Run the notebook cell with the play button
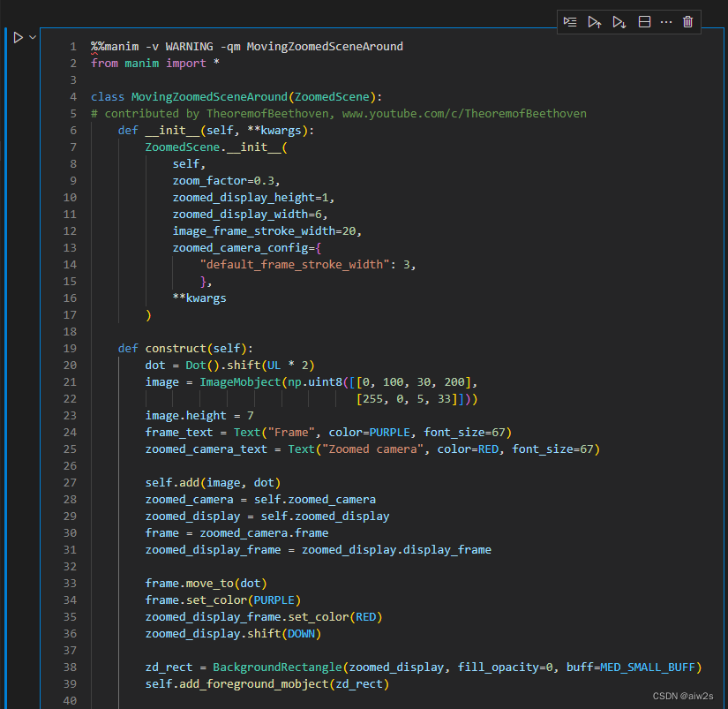The image size is (728, 709). (x=19, y=38)
